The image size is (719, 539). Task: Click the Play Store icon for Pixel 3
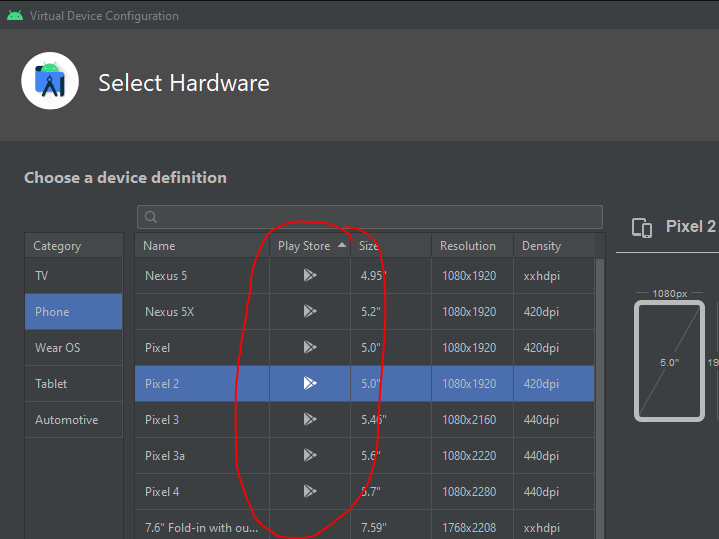[310, 419]
